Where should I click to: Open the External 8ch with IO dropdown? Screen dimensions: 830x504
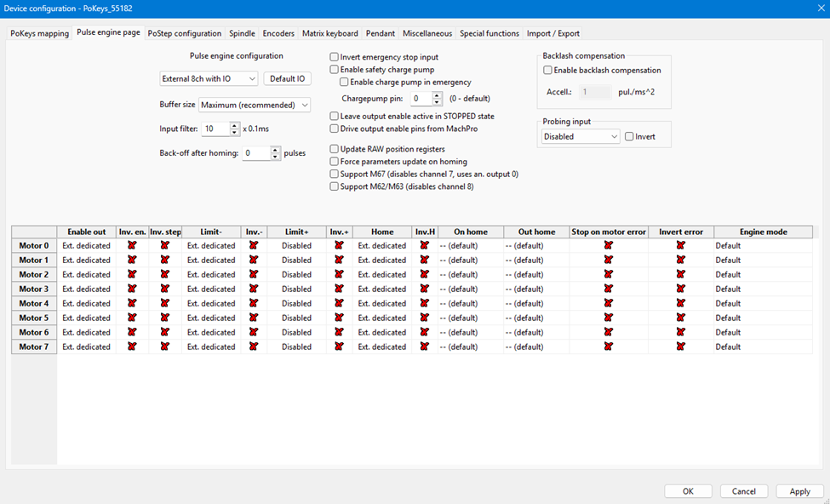point(209,79)
